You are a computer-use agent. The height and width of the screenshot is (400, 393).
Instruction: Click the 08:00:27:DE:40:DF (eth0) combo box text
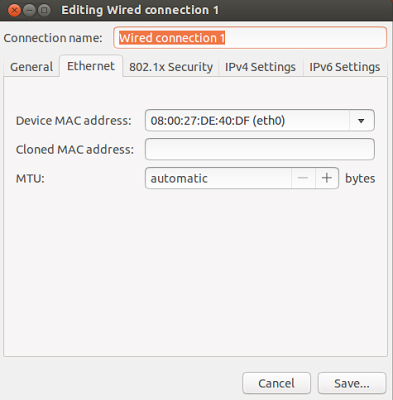218,121
